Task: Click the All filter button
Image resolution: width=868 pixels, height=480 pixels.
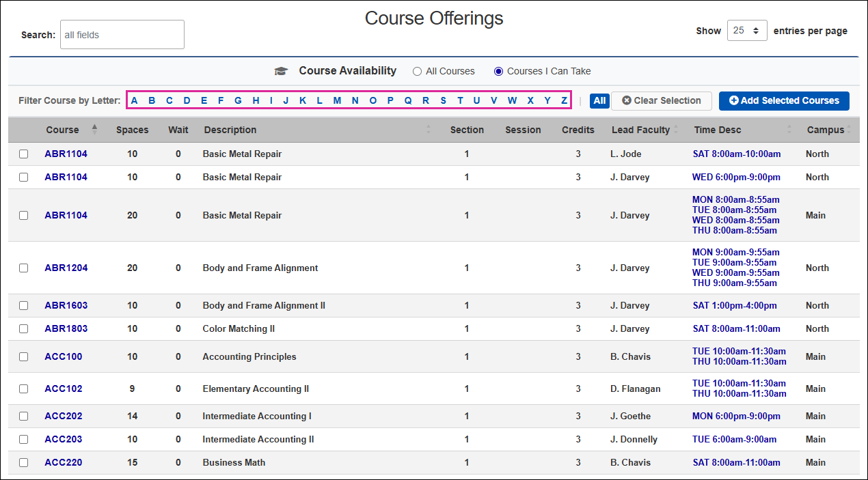Action: (x=599, y=100)
